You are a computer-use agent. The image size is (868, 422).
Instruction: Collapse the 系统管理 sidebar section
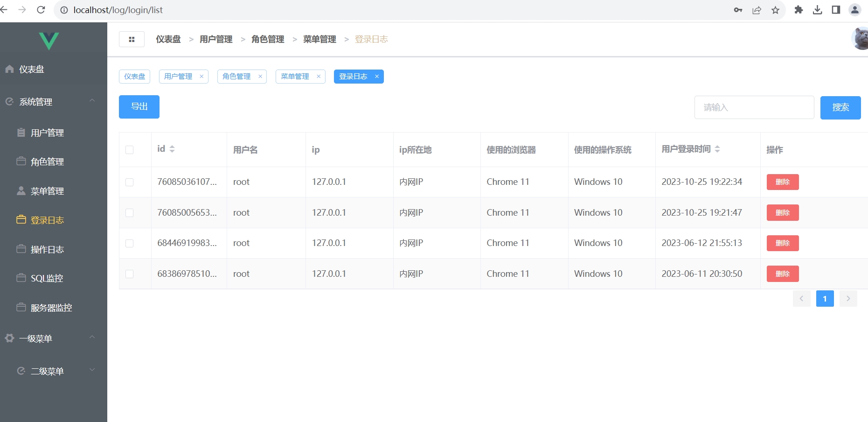[54, 101]
